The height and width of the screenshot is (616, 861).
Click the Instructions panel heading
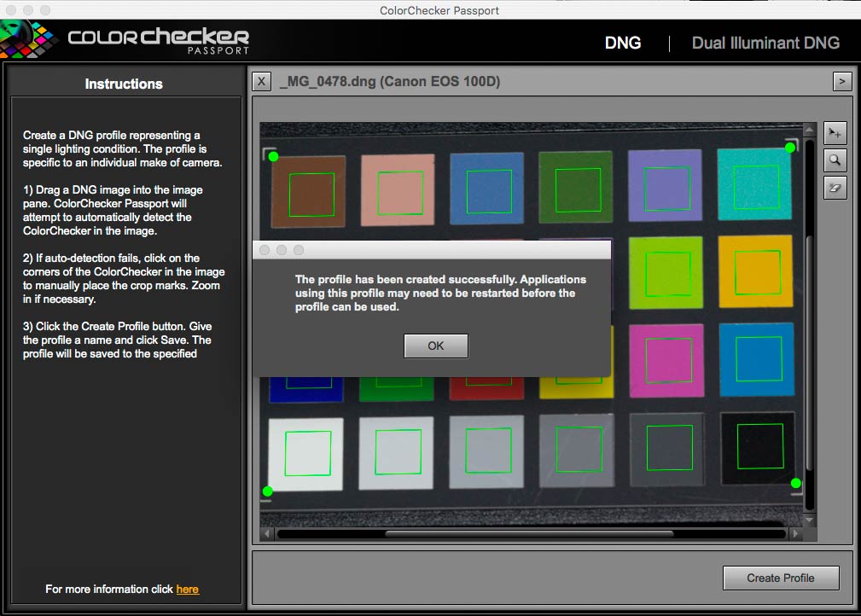point(124,84)
